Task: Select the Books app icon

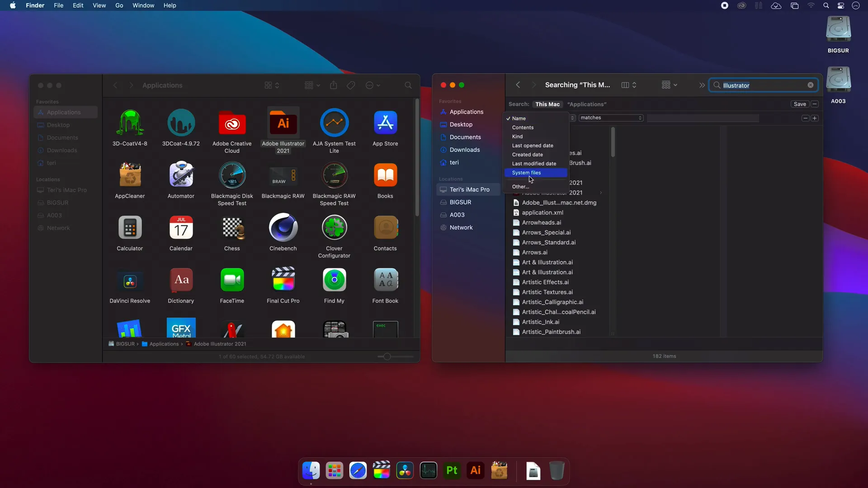Action: [385, 175]
